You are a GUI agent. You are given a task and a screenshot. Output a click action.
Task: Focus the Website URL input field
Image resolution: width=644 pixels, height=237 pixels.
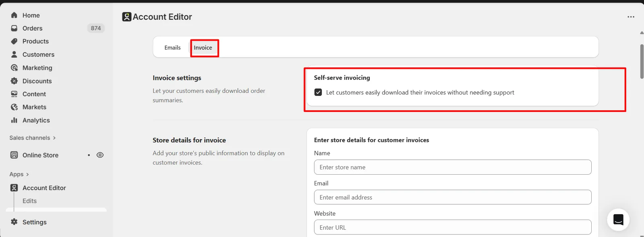pos(453,227)
